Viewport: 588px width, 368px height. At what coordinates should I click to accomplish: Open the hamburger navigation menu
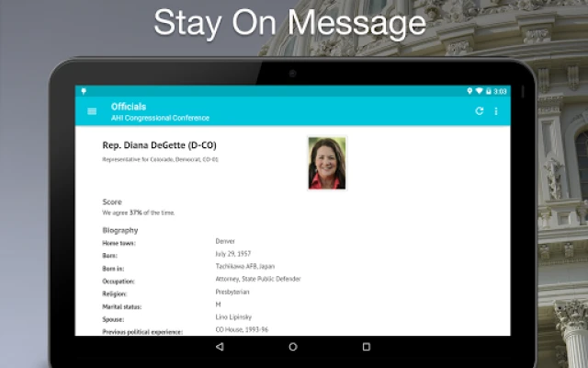point(92,111)
